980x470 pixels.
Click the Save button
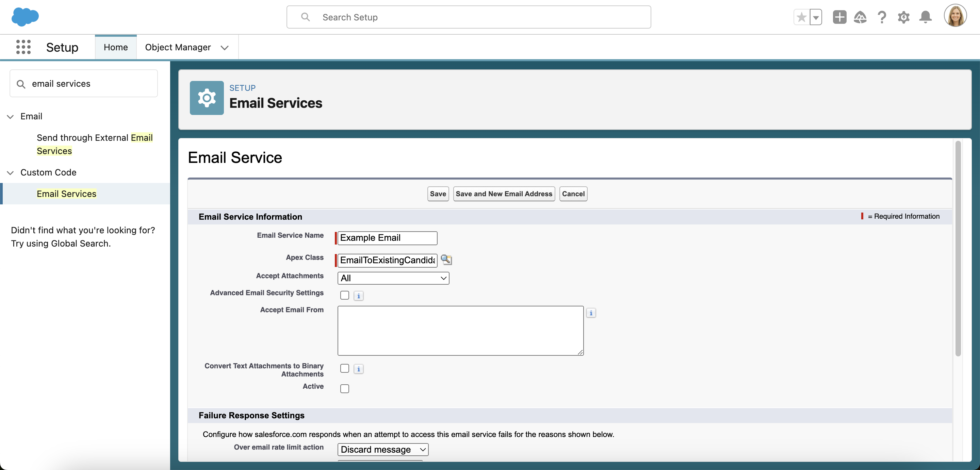(x=438, y=193)
